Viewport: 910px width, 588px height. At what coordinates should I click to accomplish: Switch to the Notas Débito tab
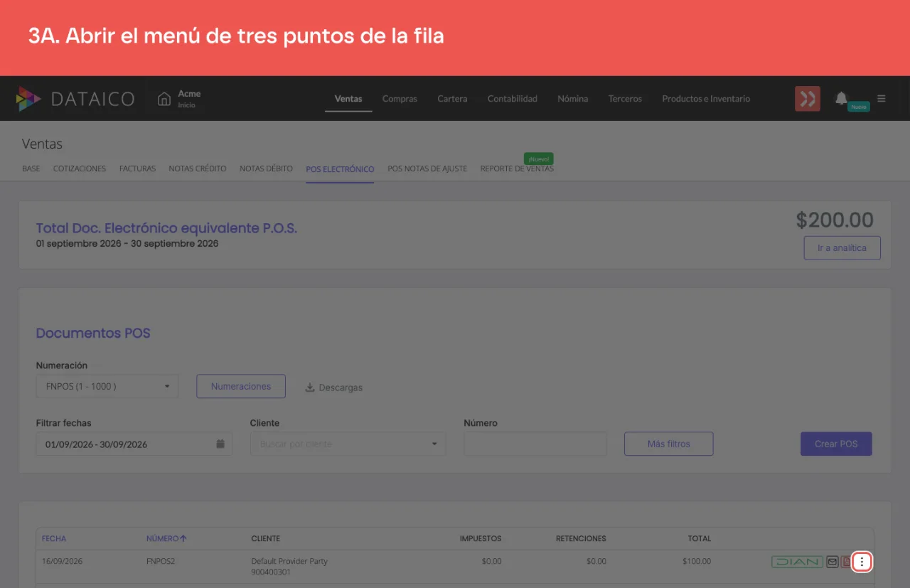266,169
